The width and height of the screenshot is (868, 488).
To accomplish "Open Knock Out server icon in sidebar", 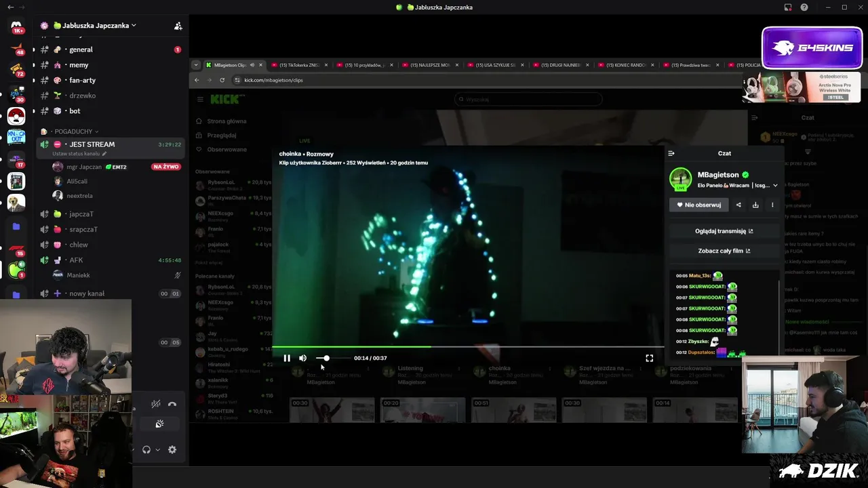I will coord(16,138).
